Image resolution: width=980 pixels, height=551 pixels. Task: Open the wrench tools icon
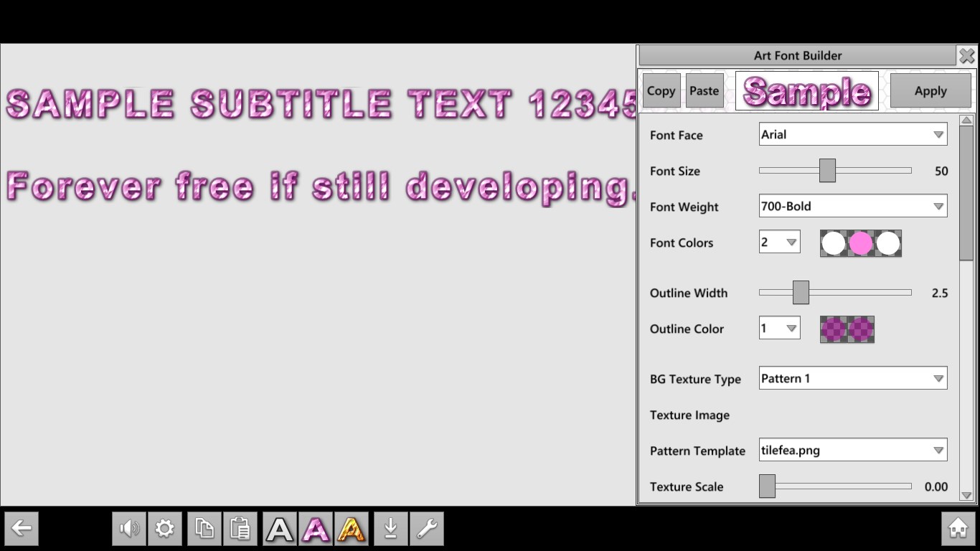(427, 529)
